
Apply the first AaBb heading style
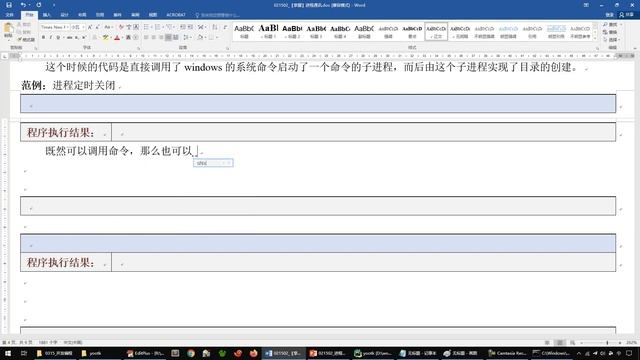pyautogui.click(x=244, y=31)
